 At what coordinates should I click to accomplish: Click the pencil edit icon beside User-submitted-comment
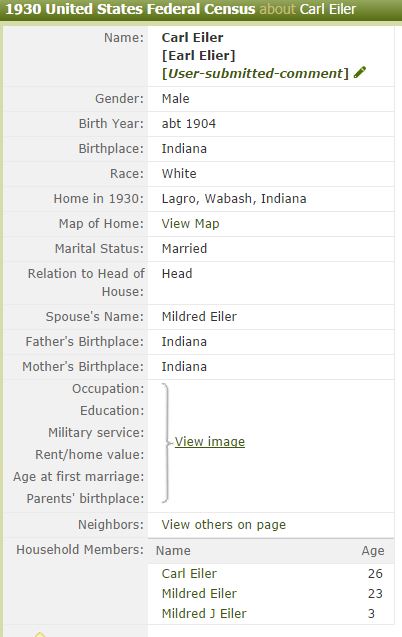point(359,72)
